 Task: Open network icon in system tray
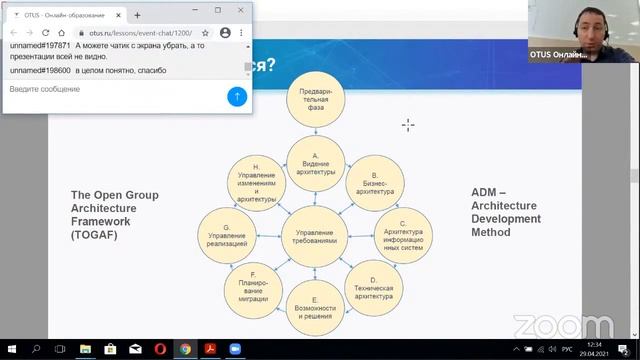[x=540, y=349]
